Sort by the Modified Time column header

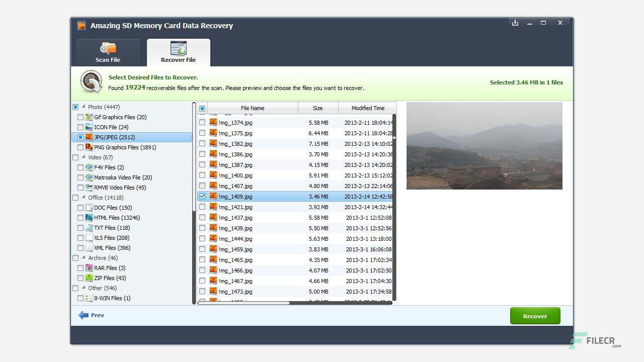click(367, 108)
